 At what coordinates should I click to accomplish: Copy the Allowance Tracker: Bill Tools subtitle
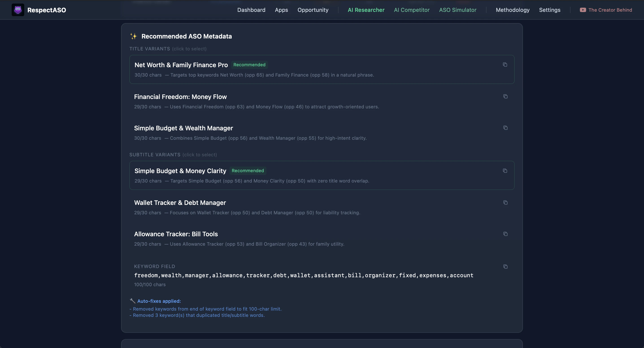coord(505,234)
